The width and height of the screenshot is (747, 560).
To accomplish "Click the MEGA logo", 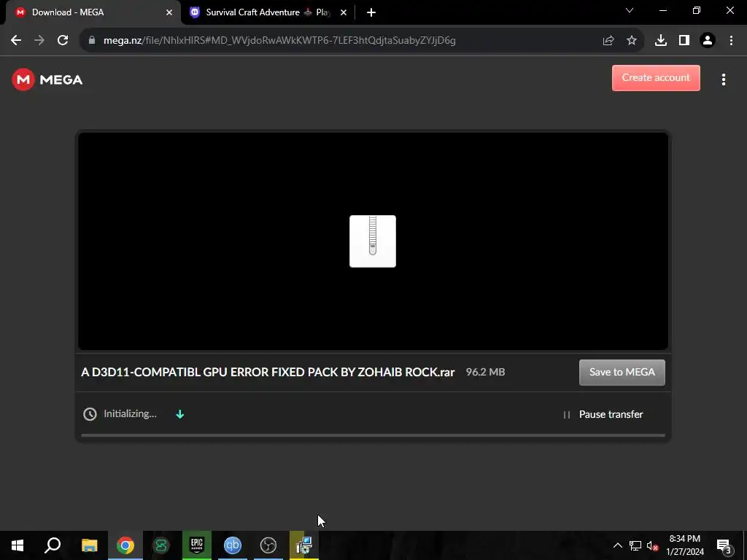I will tap(47, 79).
